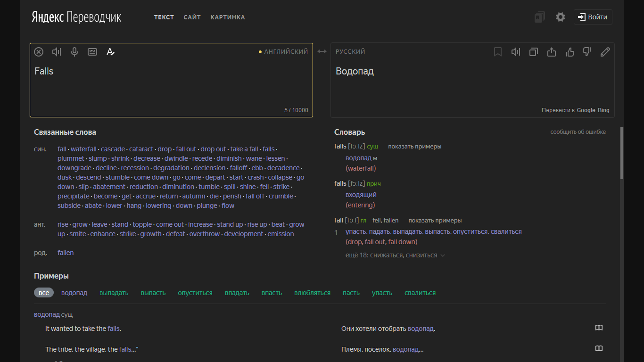
Task: Open the on-screen keyboard icon
Action: (x=92, y=52)
